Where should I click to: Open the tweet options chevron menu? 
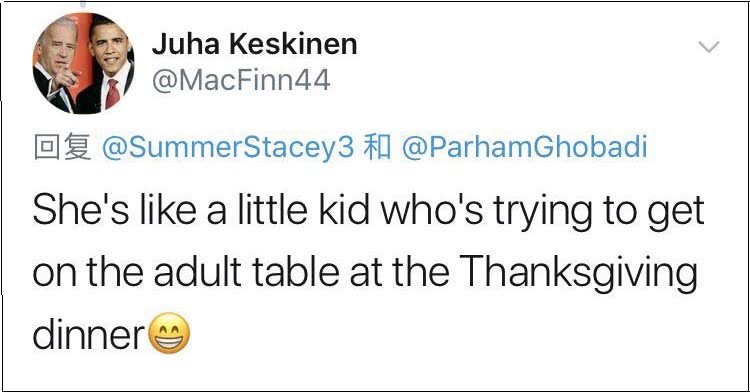tap(708, 47)
